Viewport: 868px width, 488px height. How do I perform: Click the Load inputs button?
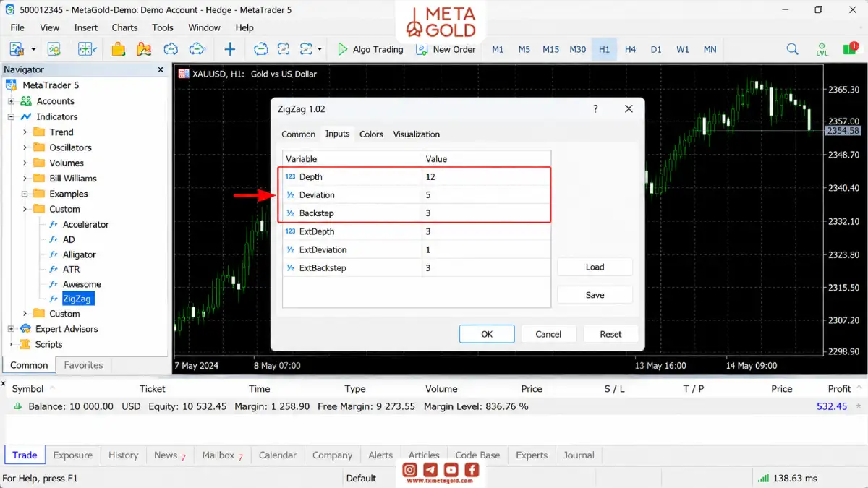(x=595, y=267)
